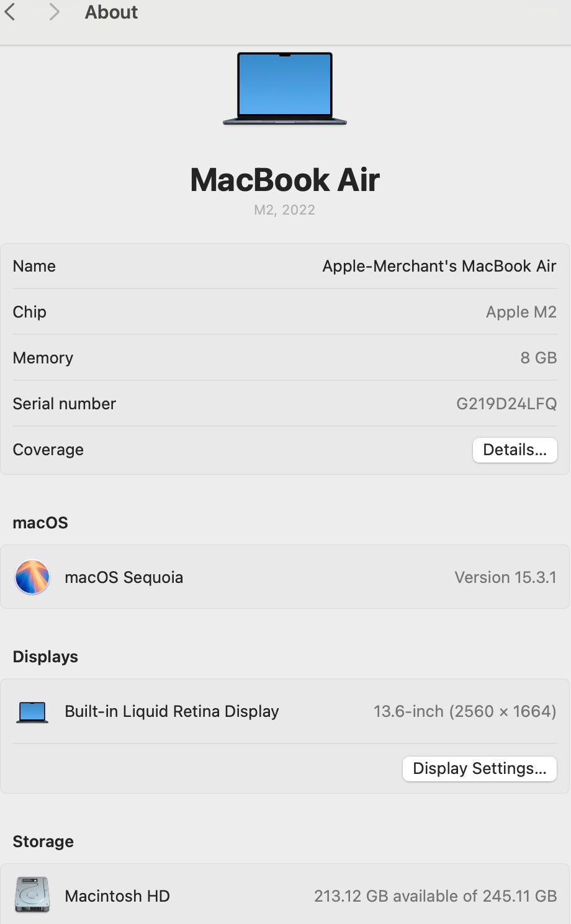Click the 8 GB memory value

pyautogui.click(x=539, y=358)
